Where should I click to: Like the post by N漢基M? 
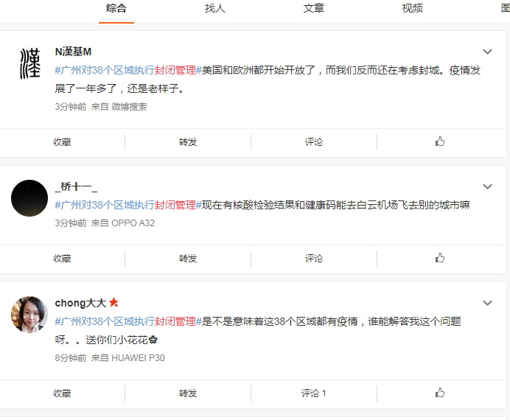440,141
